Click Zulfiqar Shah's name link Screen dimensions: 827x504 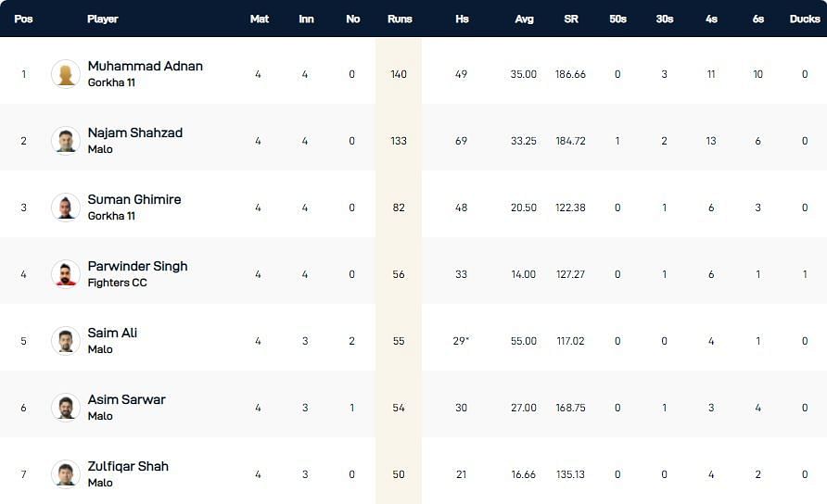click(128, 466)
